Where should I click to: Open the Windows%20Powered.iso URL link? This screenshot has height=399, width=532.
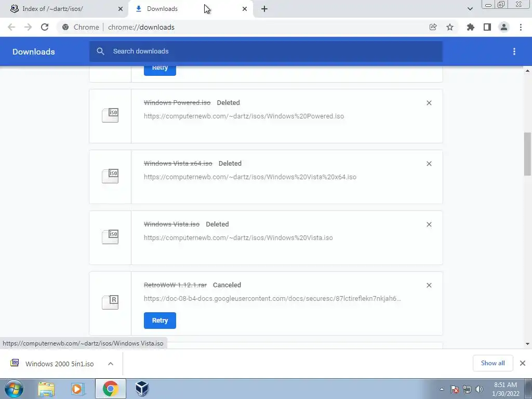[x=244, y=116]
